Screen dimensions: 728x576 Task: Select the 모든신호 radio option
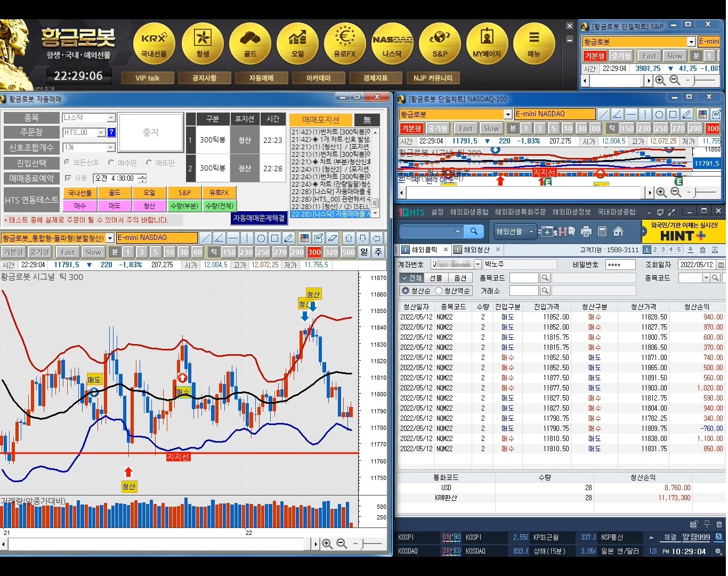[x=67, y=163]
